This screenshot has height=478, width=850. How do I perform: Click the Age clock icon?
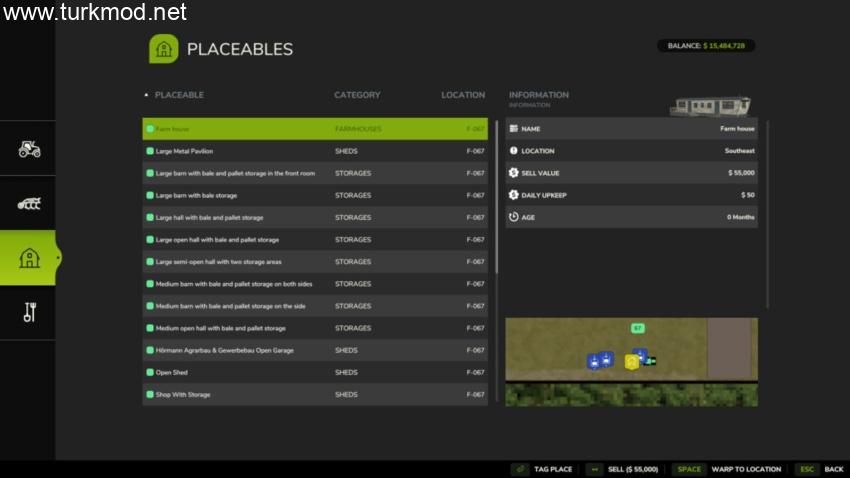(513, 217)
